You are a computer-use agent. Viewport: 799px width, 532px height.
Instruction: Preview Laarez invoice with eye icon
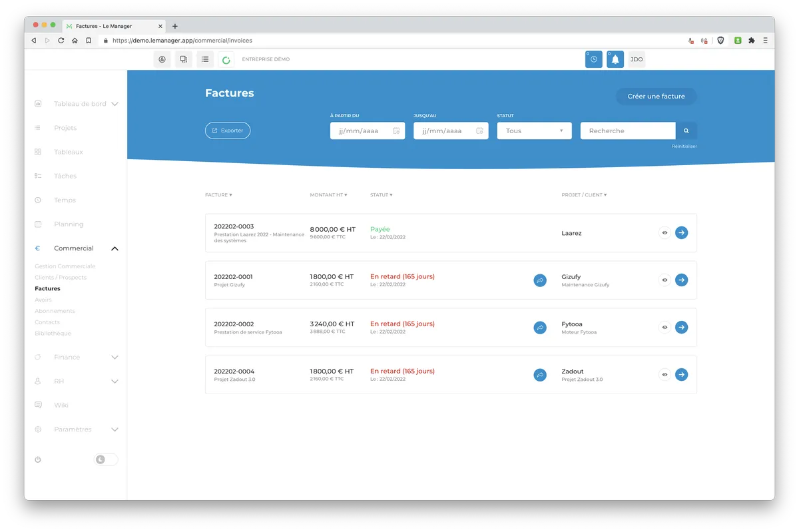point(665,233)
